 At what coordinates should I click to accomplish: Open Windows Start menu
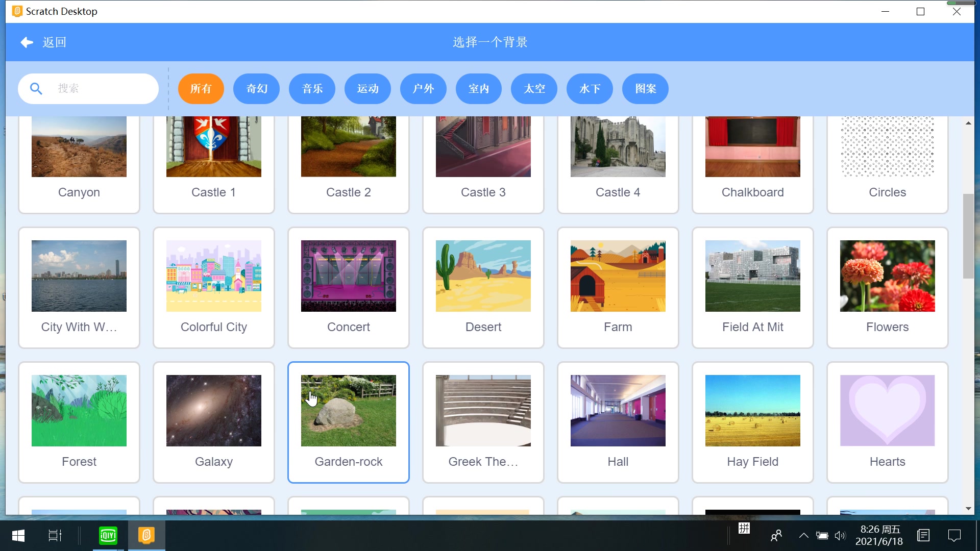coord(18,535)
